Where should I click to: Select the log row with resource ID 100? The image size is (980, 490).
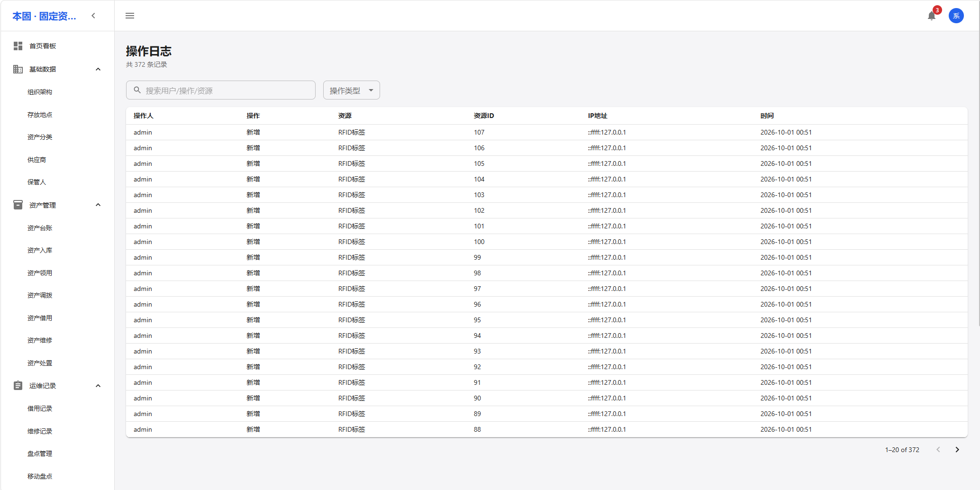(547, 242)
